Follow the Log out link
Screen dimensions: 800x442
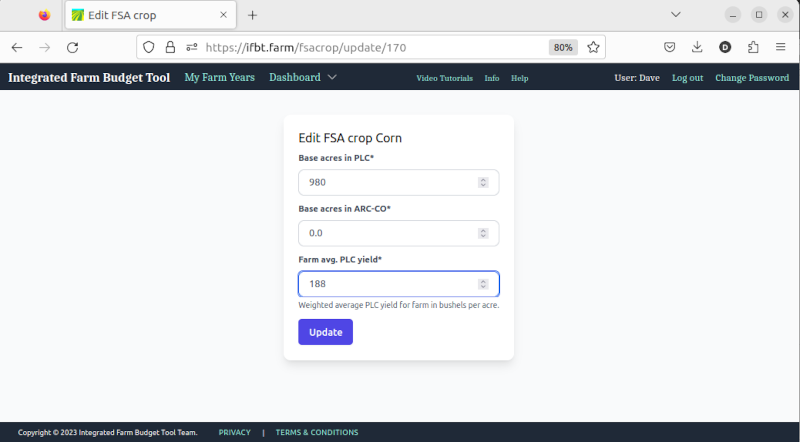[x=687, y=78]
